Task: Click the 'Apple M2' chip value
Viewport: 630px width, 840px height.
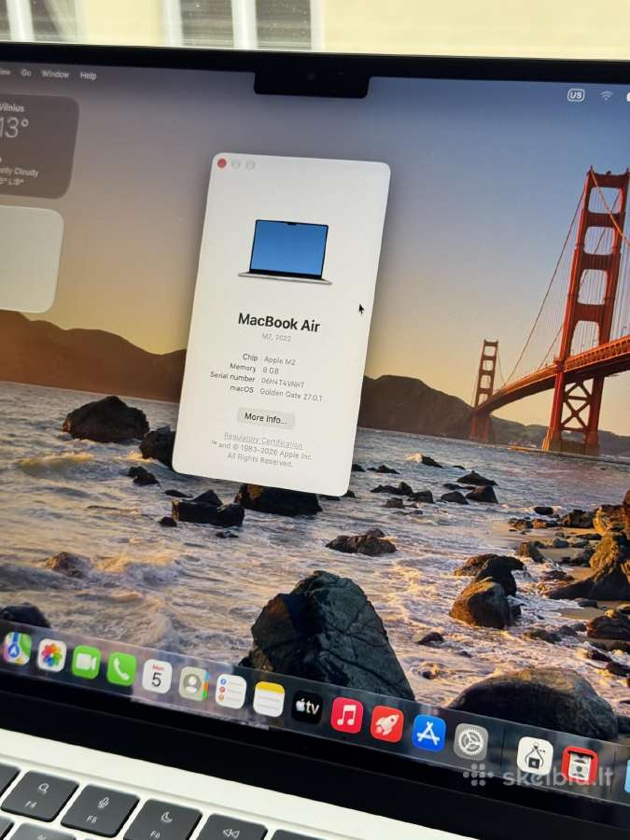Action: coord(280,360)
